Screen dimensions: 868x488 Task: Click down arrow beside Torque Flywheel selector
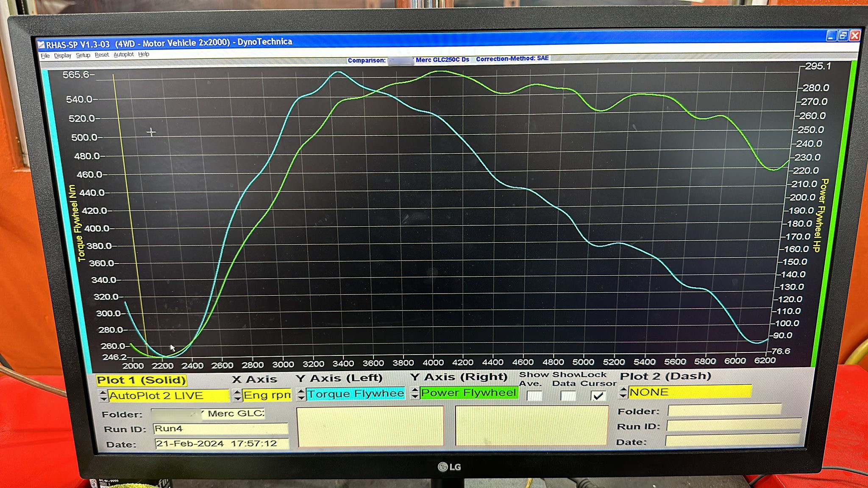(x=301, y=397)
